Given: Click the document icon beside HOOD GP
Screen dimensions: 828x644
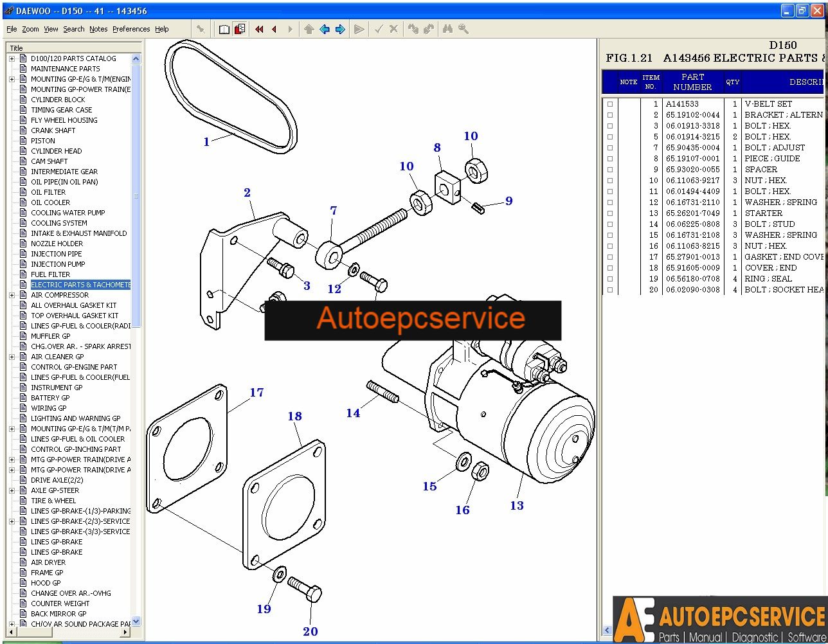Looking at the screenshot, I should tap(23, 583).
